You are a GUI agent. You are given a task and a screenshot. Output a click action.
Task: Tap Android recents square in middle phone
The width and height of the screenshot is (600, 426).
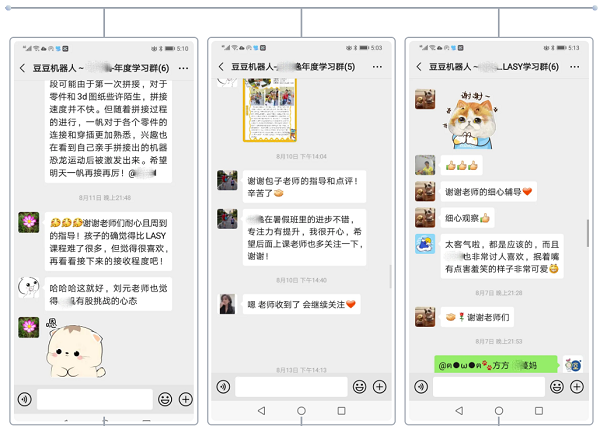tap(341, 411)
